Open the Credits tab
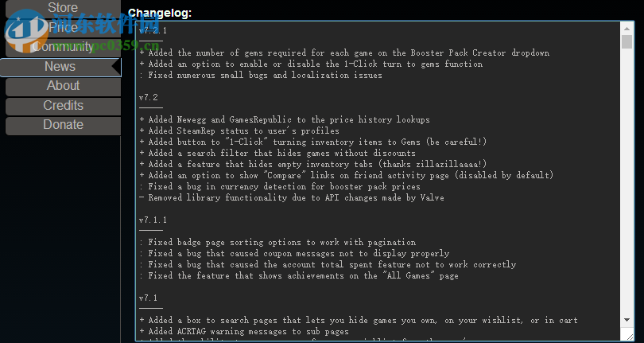 pos(63,105)
